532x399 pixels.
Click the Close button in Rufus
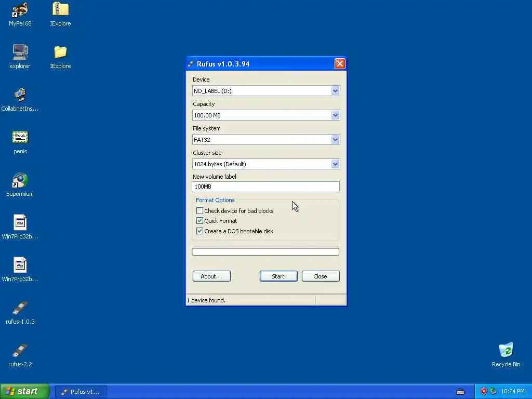pyautogui.click(x=320, y=276)
